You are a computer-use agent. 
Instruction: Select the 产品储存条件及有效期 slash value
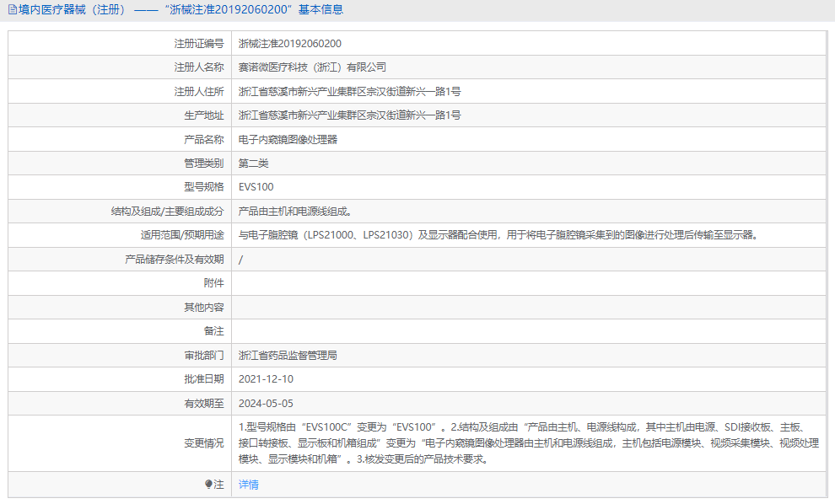coord(241,259)
